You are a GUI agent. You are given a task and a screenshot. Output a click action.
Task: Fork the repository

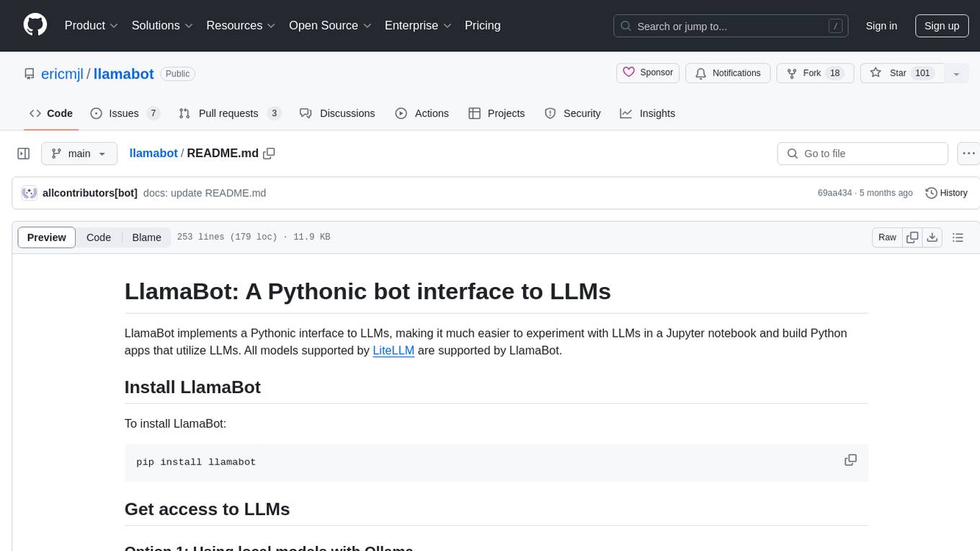(815, 74)
